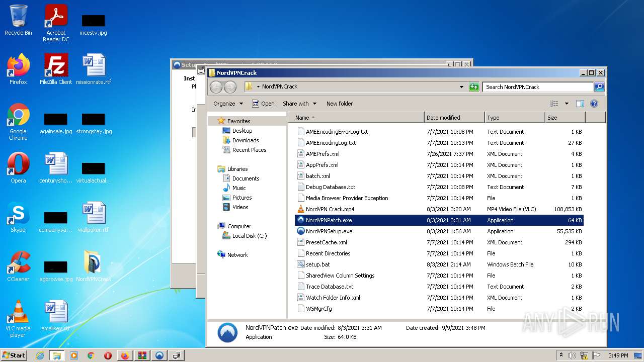The width and height of the screenshot is (644, 362).
Task: Sort files by the Size column
Action: pyautogui.click(x=565, y=118)
